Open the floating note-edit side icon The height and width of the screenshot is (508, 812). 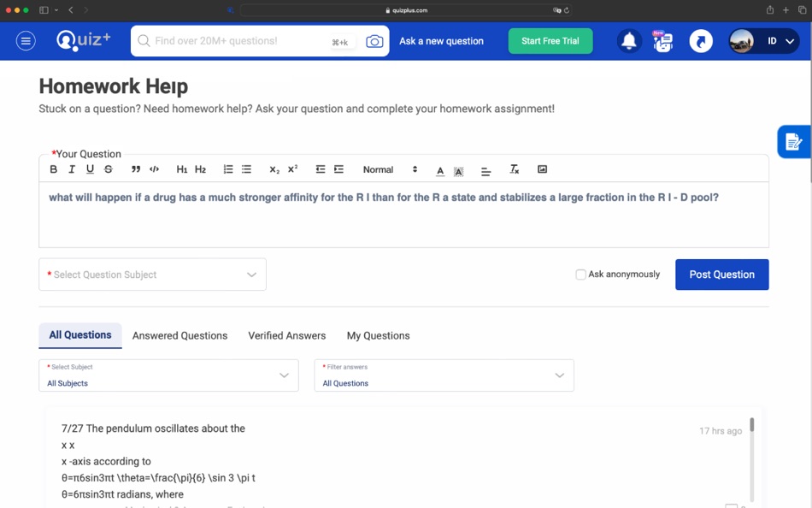click(x=793, y=141)
